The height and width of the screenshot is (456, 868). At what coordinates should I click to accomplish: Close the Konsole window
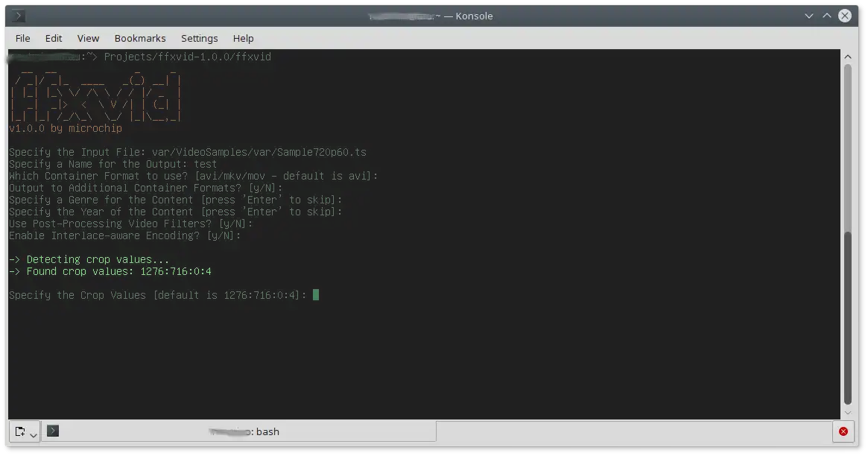tap(845, 16)
